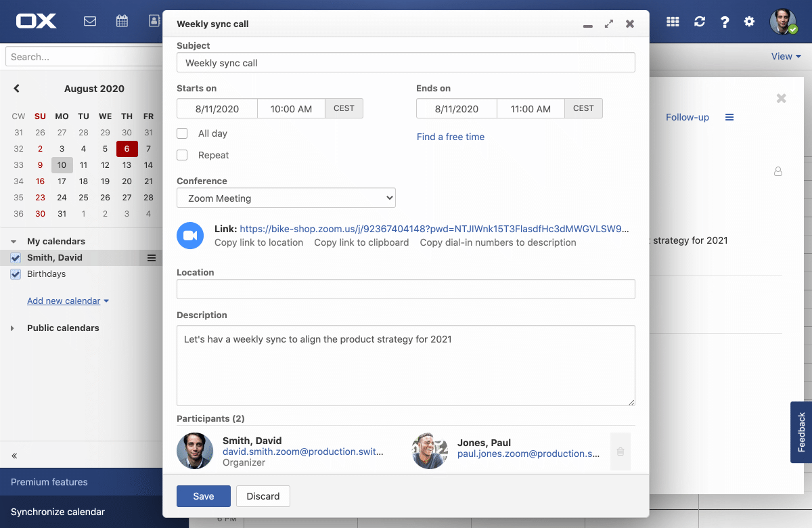
Task: Uncheck the Birthdays calendar checkbox
Action: pos(16,274)
